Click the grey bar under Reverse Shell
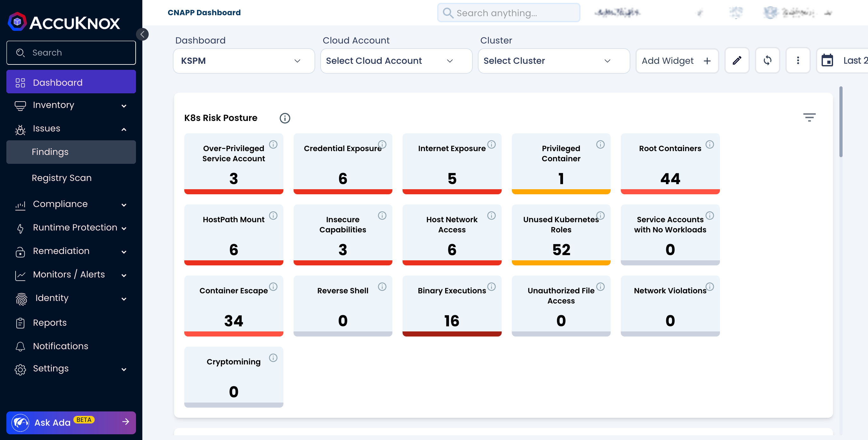The width and height of the screenshot is (868, 440). pyautogui.click(x=343, y=334)
